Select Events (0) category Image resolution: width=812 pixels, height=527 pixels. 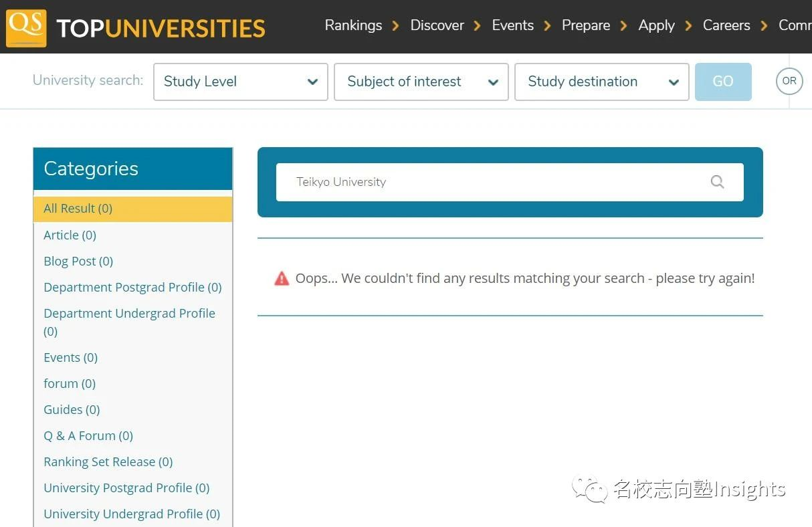tap(70, 357)
